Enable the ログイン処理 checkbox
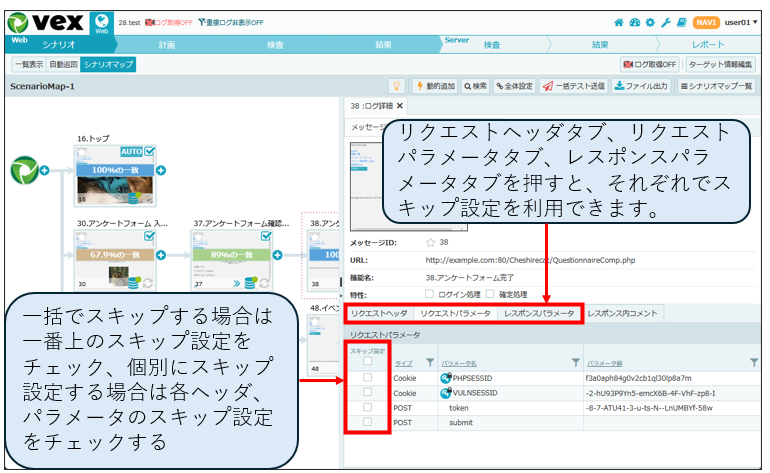 click(x=429, y=294)
